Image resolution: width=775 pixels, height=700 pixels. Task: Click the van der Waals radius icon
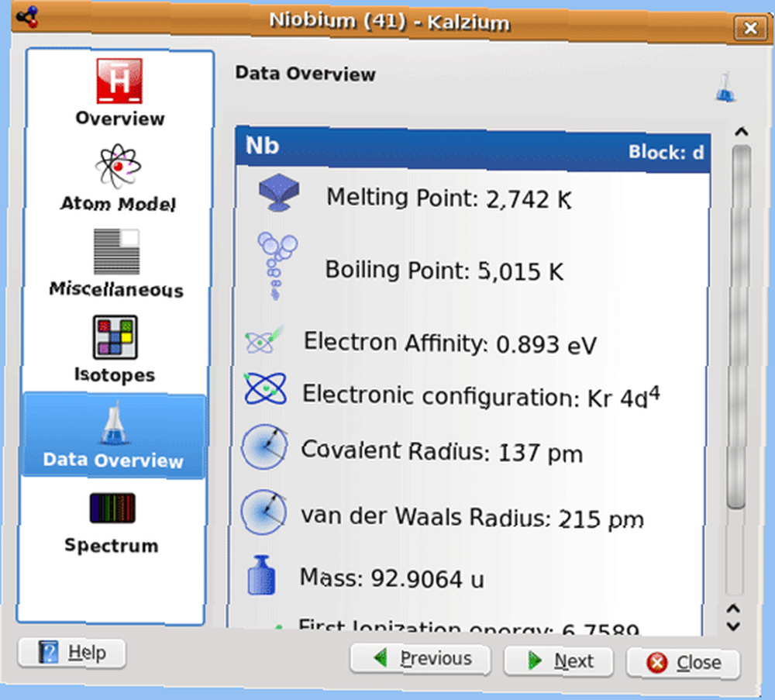(x=263, y=512)
